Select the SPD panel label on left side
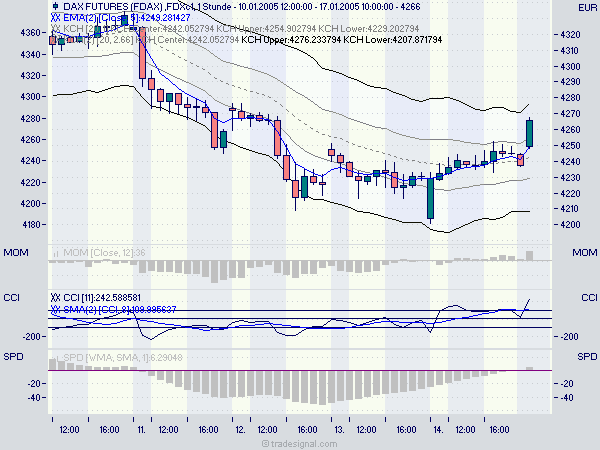 (14, 357)
